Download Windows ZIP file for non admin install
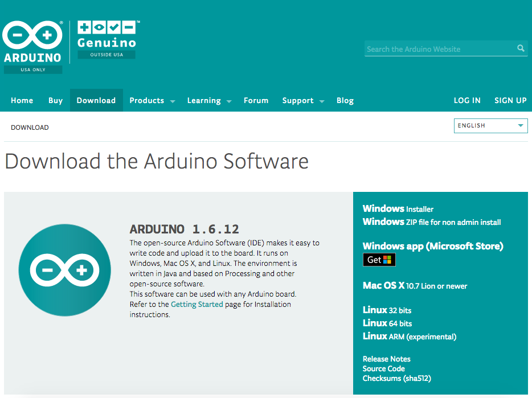532x398 pixels. point(432,222)
